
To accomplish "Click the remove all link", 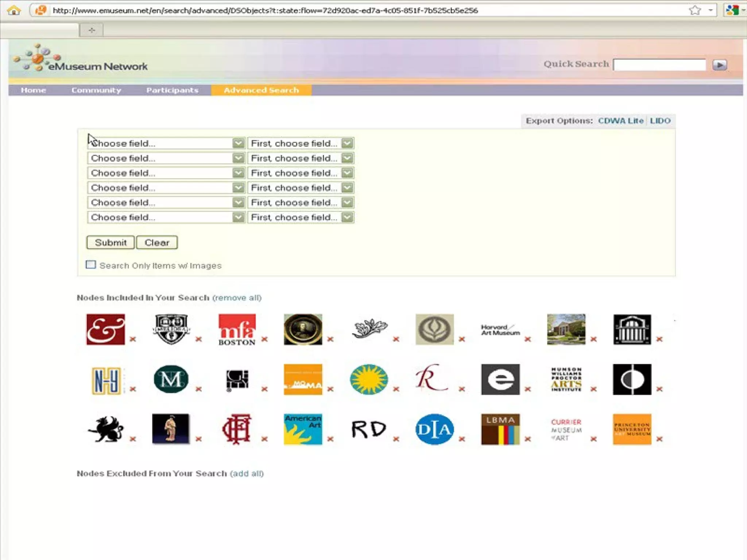I will coord(237,297).
